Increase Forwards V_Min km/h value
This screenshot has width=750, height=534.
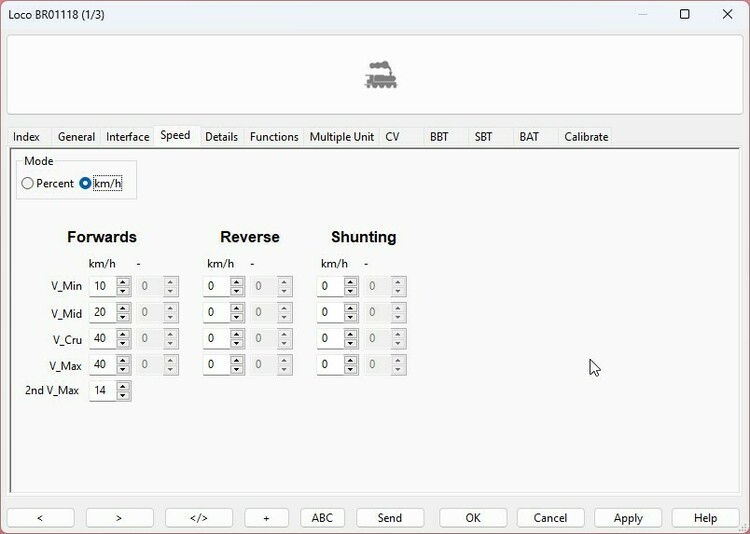123,282
